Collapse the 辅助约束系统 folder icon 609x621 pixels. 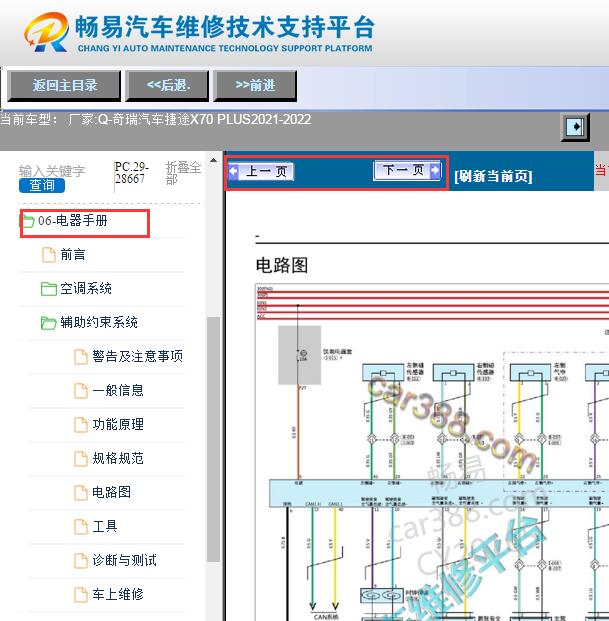pos(49,323)
